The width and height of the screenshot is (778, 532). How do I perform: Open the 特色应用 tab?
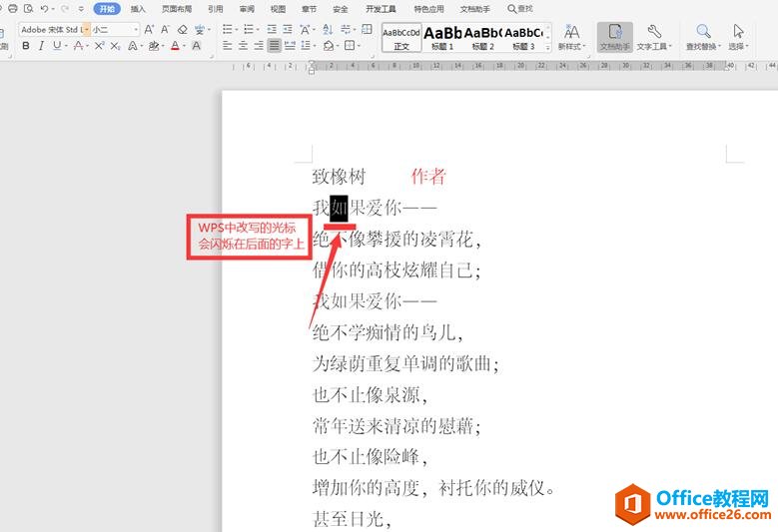click(x=429, y=9)
